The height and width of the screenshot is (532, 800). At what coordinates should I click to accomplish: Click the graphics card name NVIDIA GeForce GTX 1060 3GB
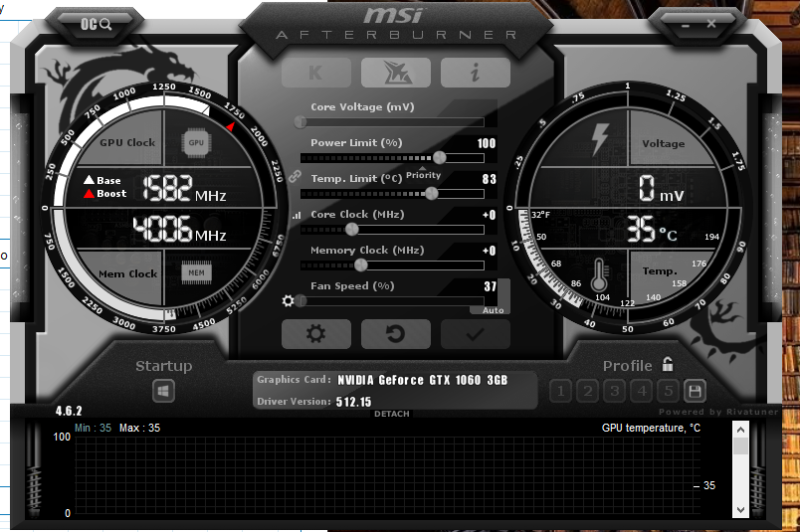pyautogui.click(x=423, y=380)
